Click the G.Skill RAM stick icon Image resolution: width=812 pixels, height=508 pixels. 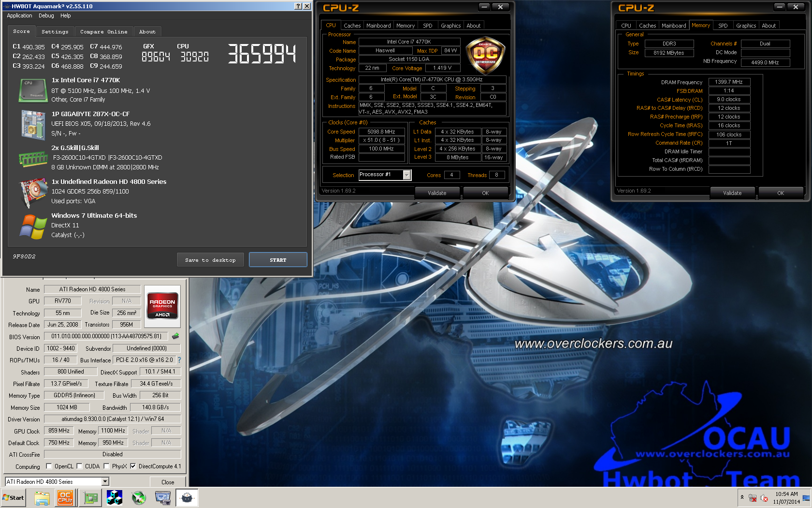coord(33,158)
